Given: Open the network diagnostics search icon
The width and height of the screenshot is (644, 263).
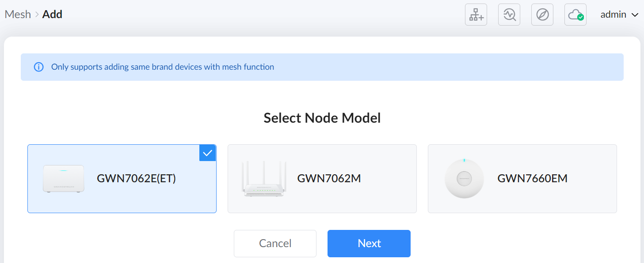Looking at the screenshot, I should click(509, 15).
